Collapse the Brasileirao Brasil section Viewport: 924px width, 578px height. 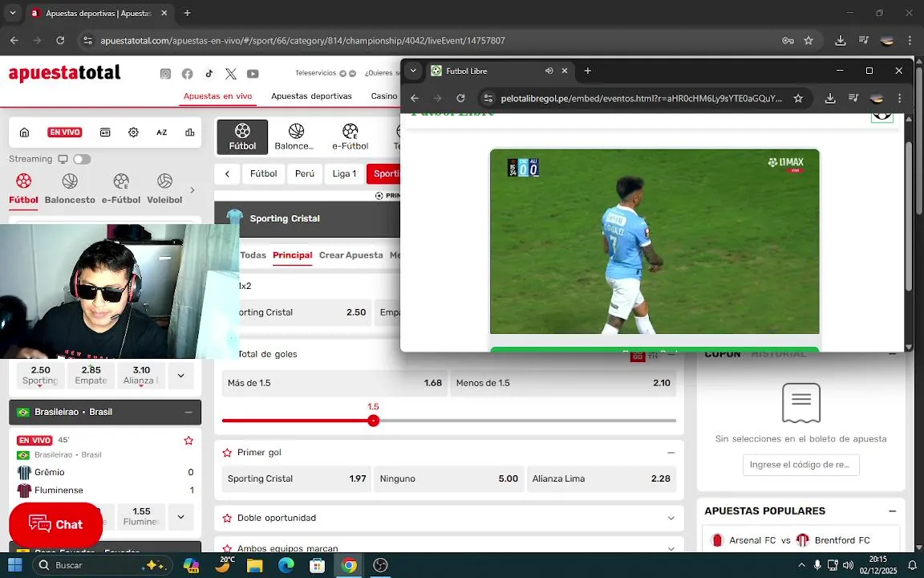(x=188, y=413)
